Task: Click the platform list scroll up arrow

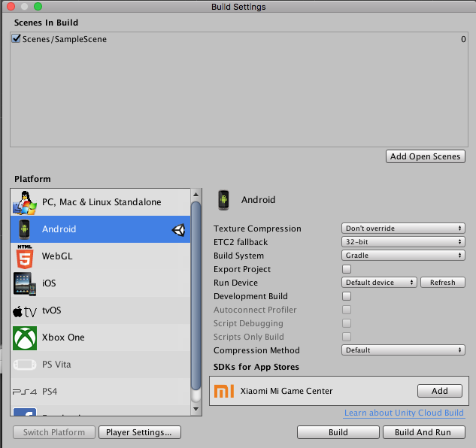Action: (x=196, y=194)
